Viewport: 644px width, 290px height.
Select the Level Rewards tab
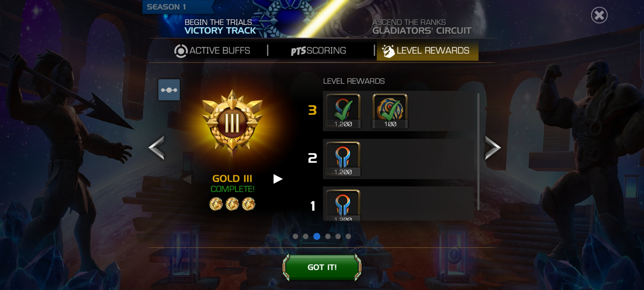[x=427, y=51]
